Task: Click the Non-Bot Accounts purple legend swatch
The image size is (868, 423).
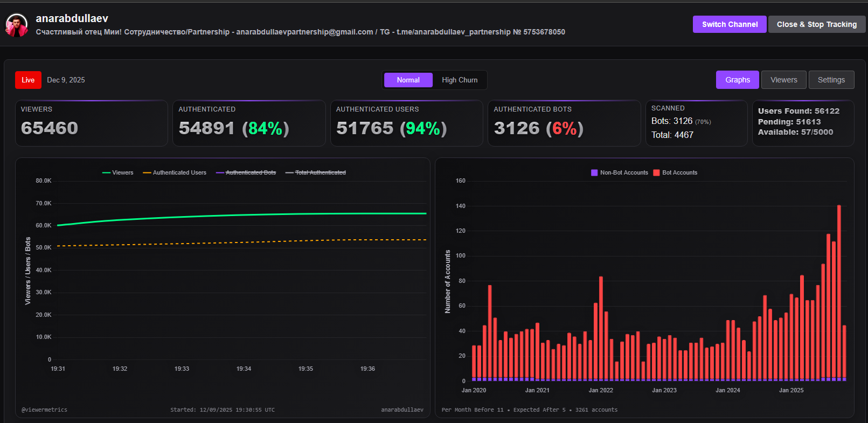Action: click(594, 172)
